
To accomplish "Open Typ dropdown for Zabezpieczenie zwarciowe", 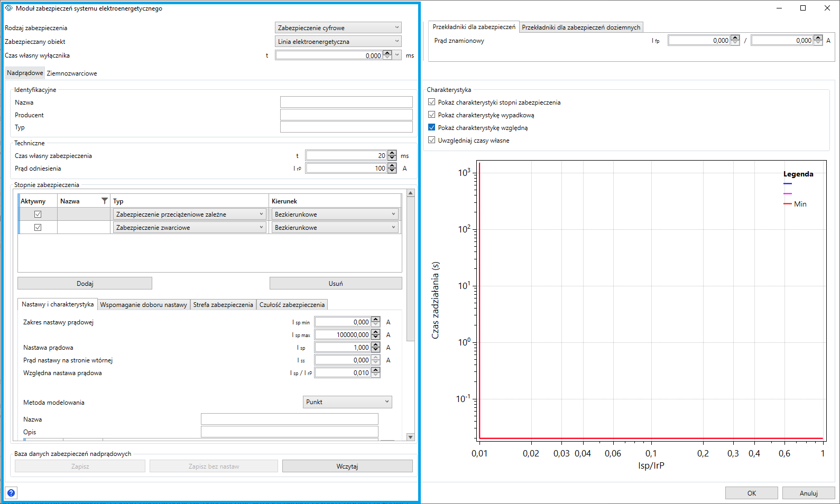I will [x=189, y=227].
